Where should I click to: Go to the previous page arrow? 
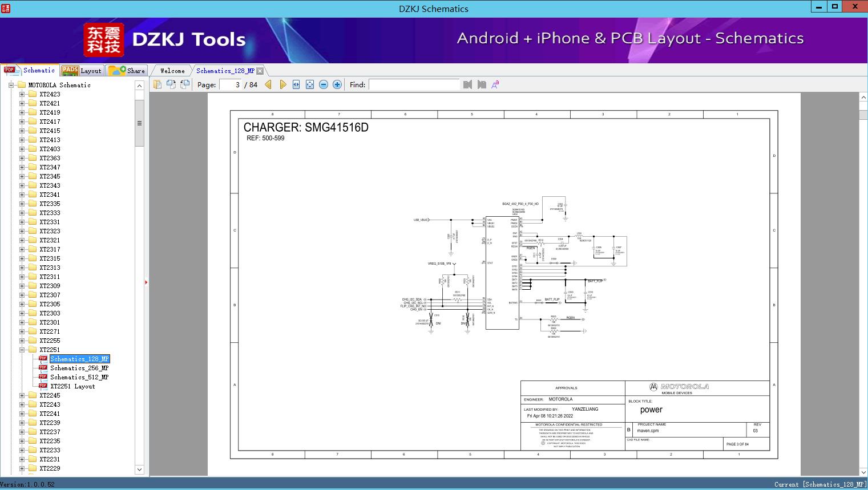click(268, 84)
